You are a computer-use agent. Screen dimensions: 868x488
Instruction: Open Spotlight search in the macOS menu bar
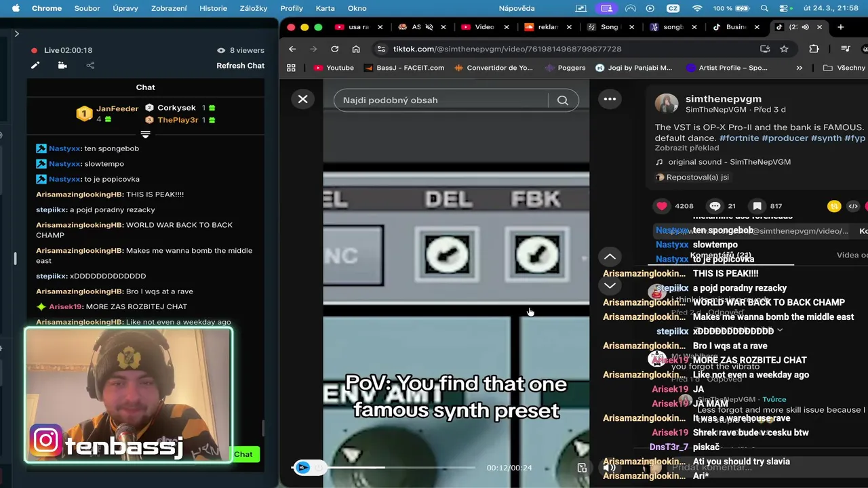[764, 8]
